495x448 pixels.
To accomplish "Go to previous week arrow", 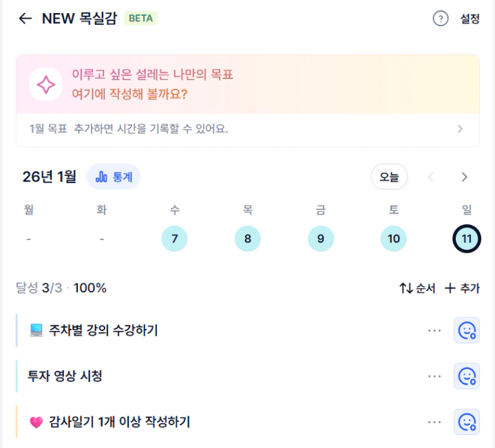I will [431, 177].
